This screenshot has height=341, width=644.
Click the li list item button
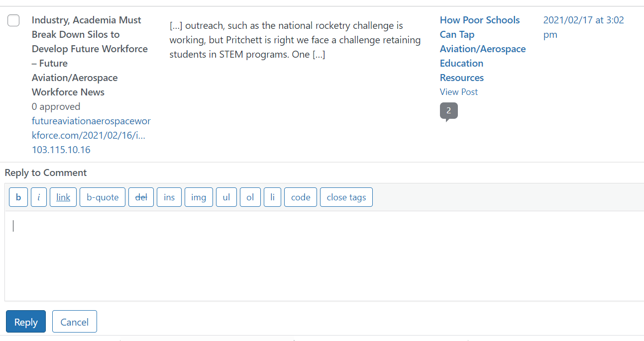272,197
